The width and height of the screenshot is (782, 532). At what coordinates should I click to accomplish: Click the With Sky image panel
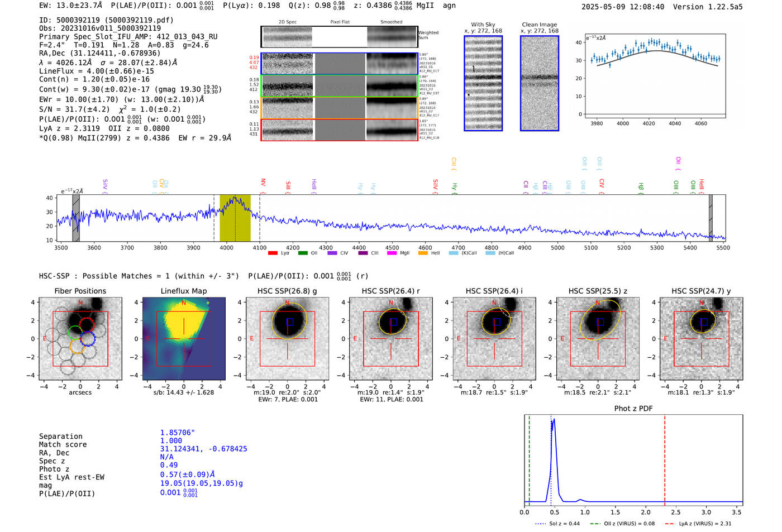point(483,83)
